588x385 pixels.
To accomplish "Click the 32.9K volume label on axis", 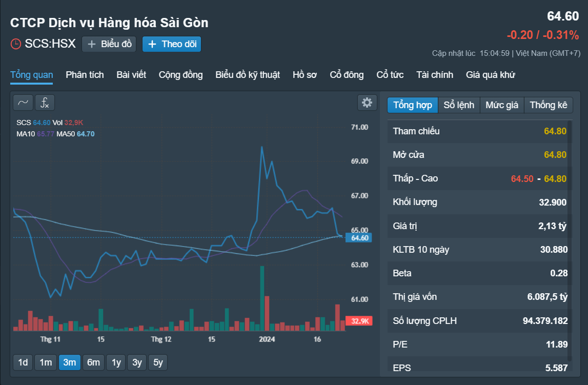I will (x=359, y=321).
